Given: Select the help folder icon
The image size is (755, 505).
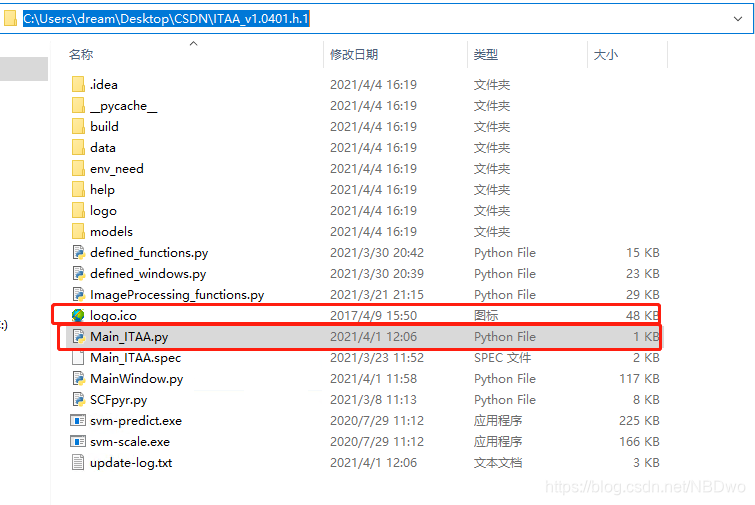Looking at the screenshot, I should point(78,189).
